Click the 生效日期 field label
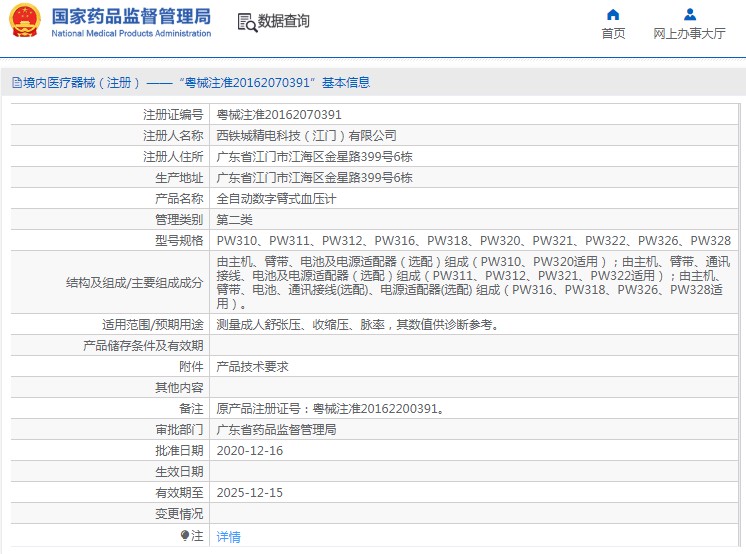 click(179, 471)
